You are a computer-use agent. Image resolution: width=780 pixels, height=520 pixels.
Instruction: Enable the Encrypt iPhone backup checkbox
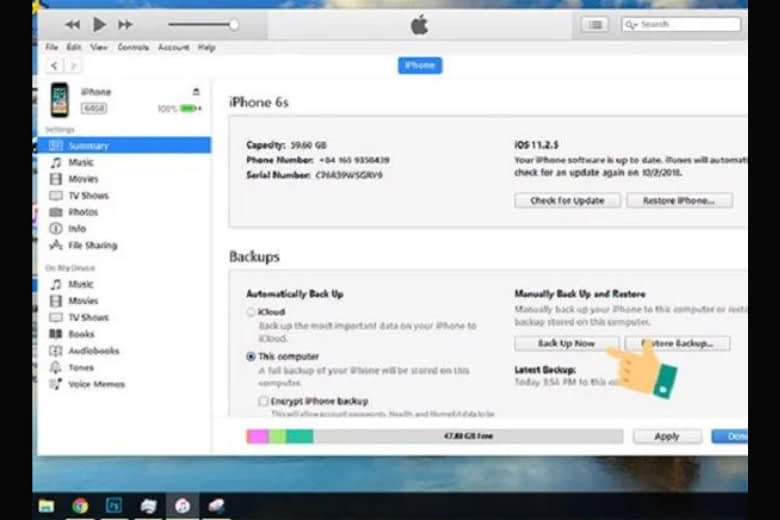point(263,401)
